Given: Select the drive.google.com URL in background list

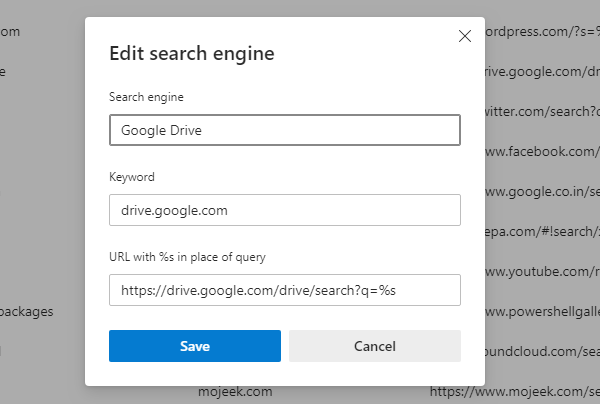Looking at the screenshot, I should (542, 71).
